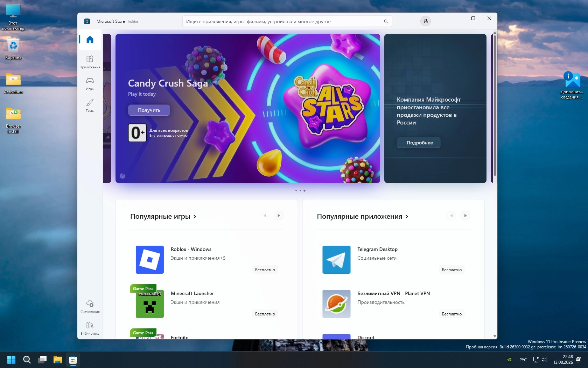588x368 pixels.
Task: Click the Получить button for Candy Crush Saga
Action: [149, 110]
